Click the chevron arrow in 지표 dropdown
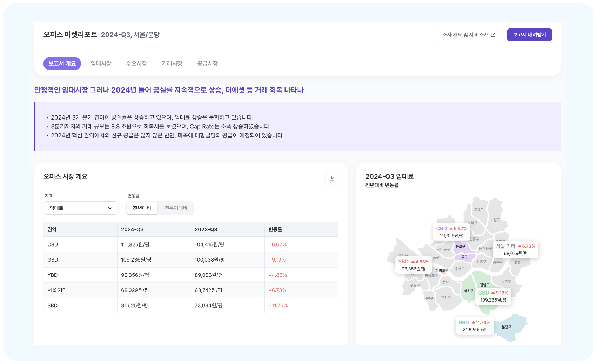597x364 pixels. click(110, 208)
